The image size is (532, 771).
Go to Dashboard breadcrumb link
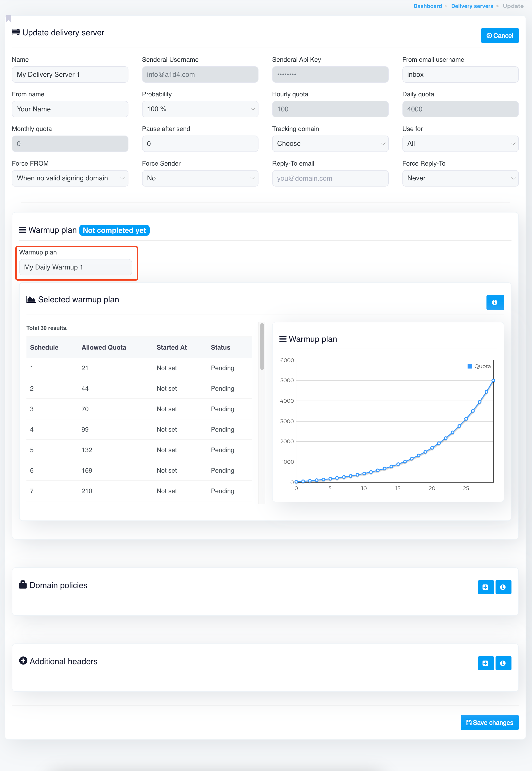(427, 6)
